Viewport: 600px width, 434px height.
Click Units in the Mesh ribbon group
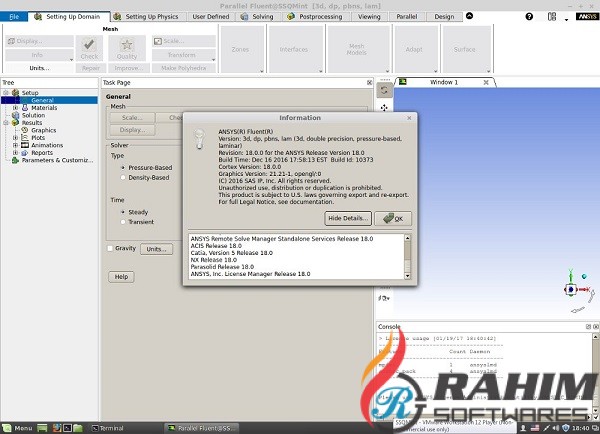point(39,68)
